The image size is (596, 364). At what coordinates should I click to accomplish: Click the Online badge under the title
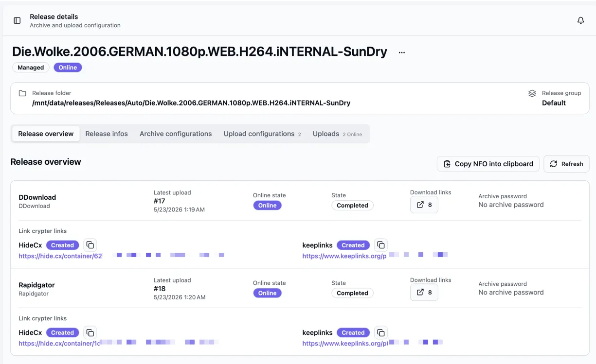coord(68,68)
